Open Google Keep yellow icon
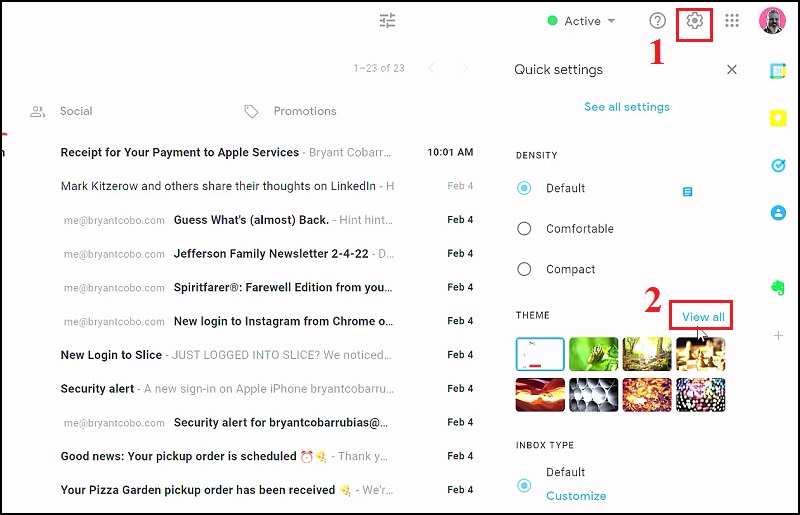 pos(778,118)
